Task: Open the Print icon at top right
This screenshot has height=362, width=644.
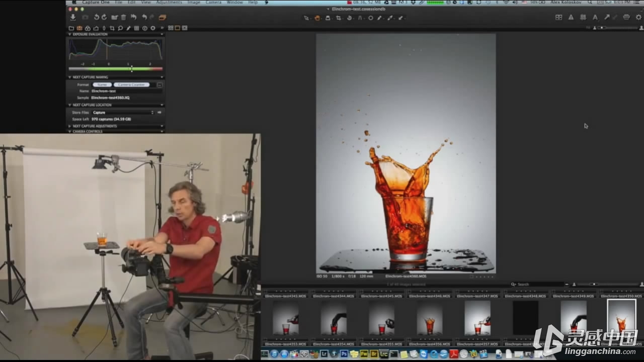Action: 626,17
